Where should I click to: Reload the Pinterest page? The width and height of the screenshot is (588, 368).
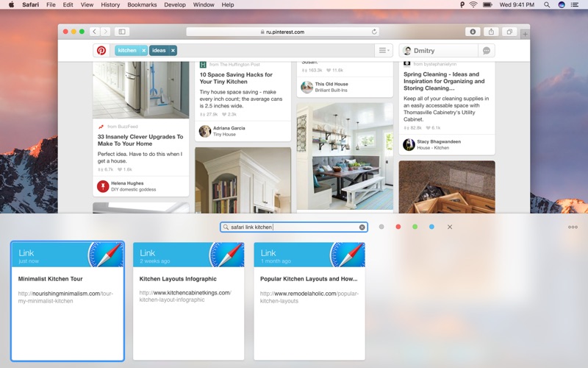(x=374, y=32)
